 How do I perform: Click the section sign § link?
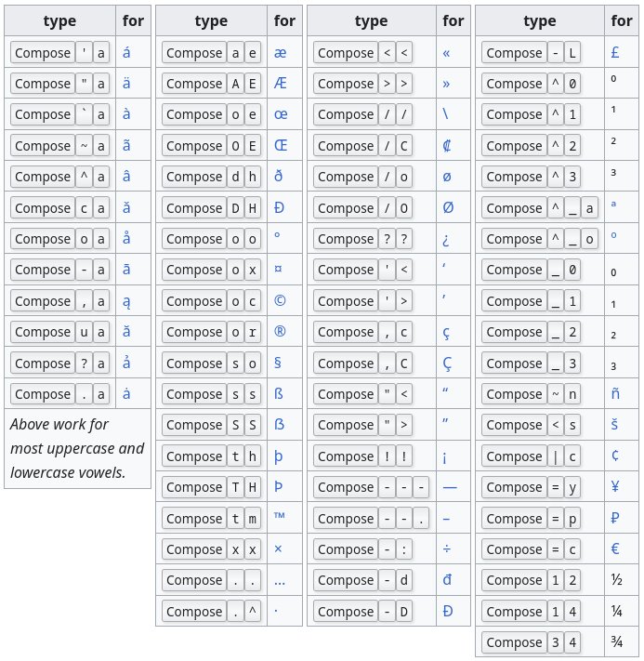pos(279,364)
